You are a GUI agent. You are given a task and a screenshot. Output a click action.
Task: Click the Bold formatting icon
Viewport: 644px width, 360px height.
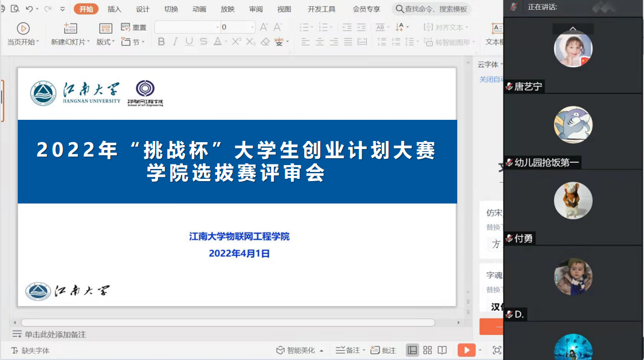click(161, 42)
